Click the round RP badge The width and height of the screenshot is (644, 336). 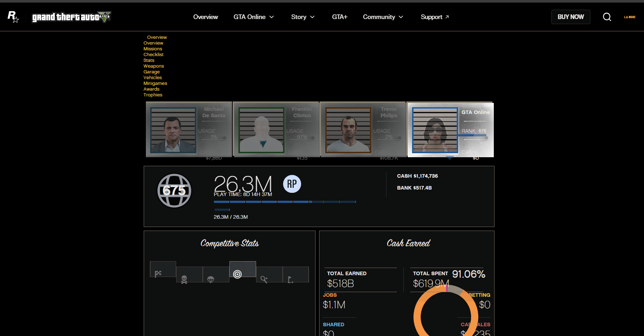(x=292, y=184)
